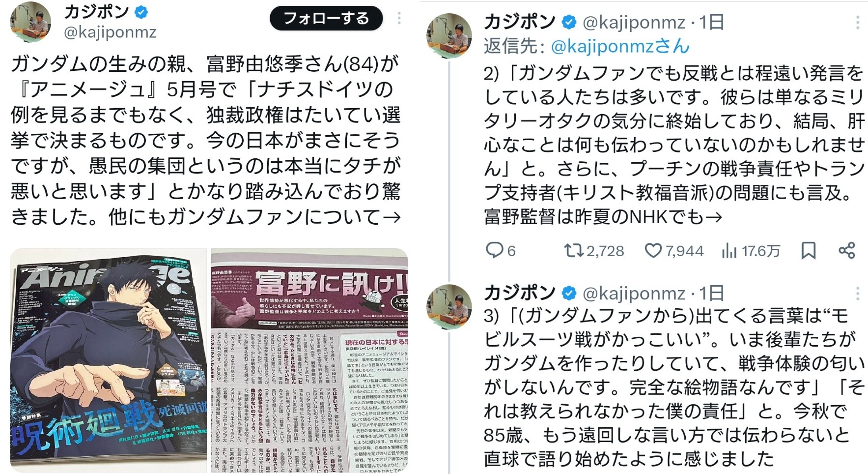Click the @kajiponmz handle in the main tweet

(110, 32)
